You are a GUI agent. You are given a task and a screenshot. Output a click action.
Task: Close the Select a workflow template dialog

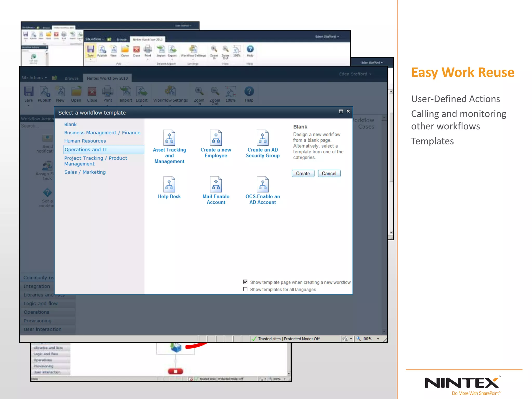pyautogui.click(x=348, y=111)
